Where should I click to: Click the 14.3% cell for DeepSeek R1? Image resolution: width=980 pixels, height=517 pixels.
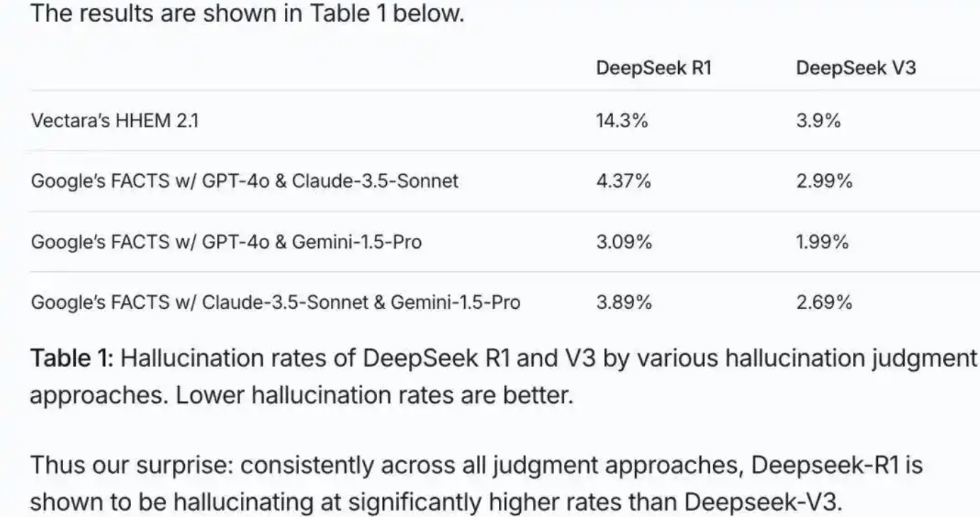tap(622, 120)
